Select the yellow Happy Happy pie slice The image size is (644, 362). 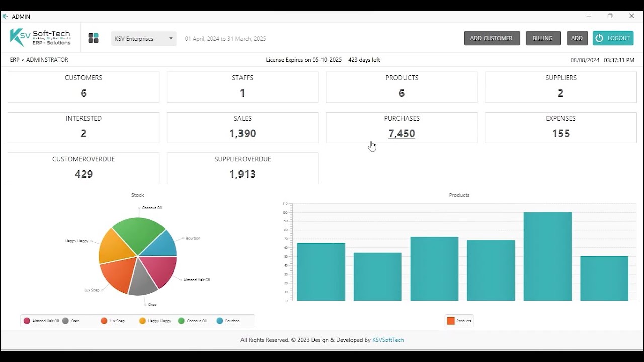coord(113,247)
